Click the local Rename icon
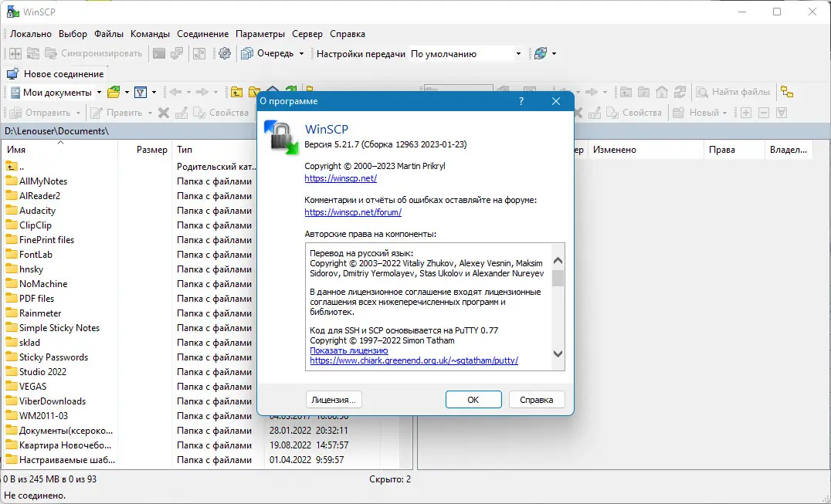 181,112
